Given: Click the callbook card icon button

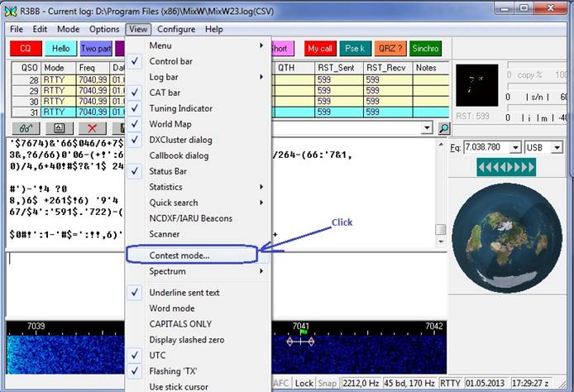Looking at the screenshot, I should [x=59, y=128].
